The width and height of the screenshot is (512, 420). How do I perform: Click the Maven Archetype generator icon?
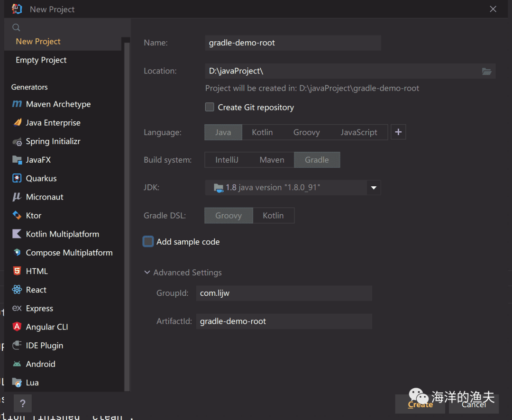[x=17, y=104]
